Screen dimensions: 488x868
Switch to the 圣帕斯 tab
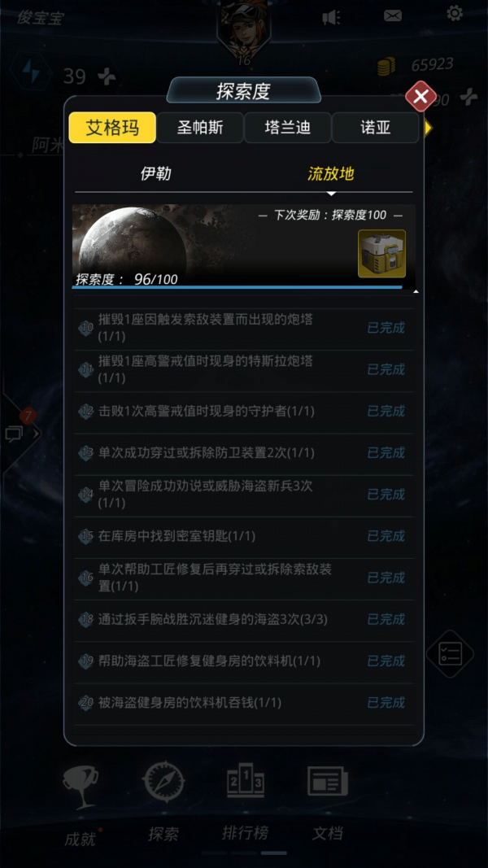(200, 128)
